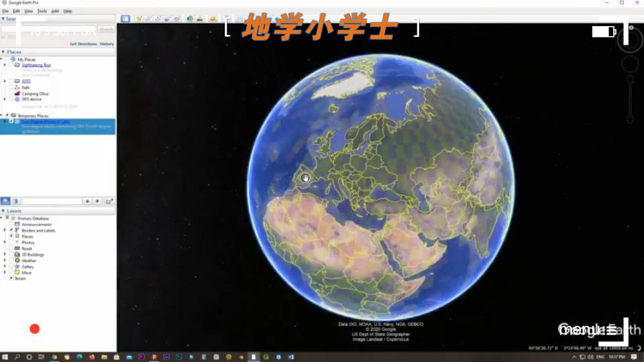Toggle the sunlight landscape toolbar icon
This screenshot has width=644, height=362.
[x=200, y=19]
